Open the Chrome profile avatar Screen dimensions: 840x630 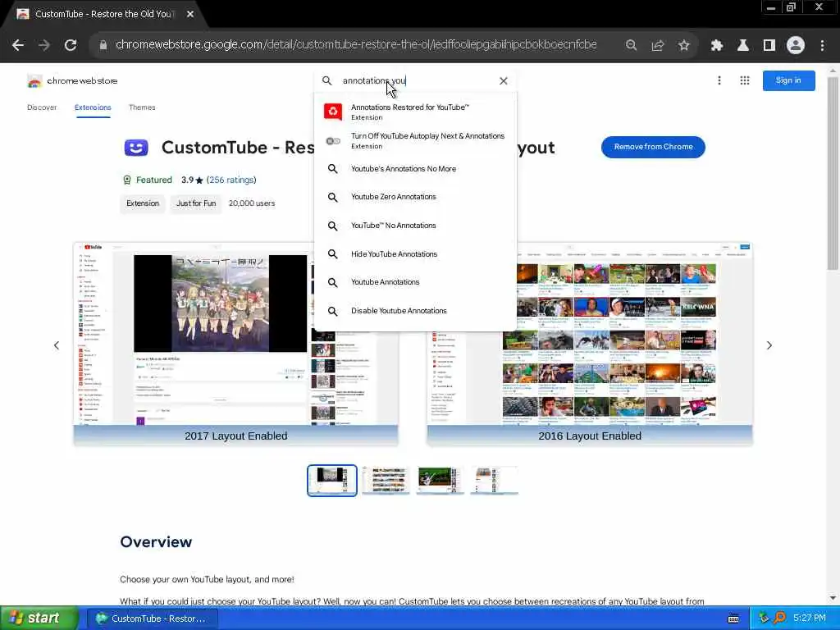[x=796, y=45]
